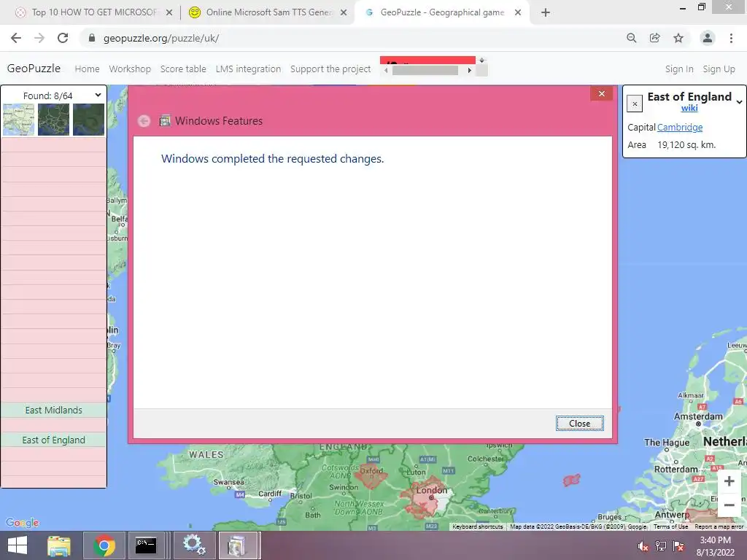Viewport: 747px width, 560px height.
Task: Click the gears settings taskbar icon
Action: tap(193, 545)
